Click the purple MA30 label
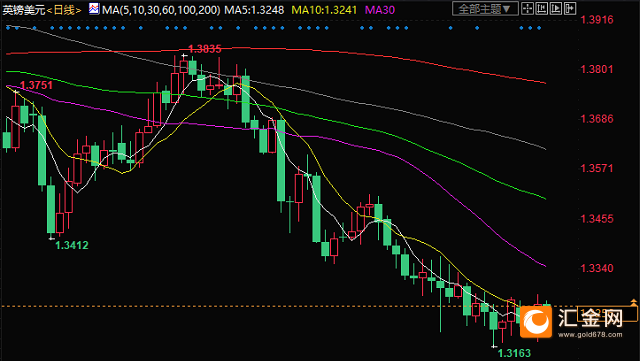Screen dimensions: 640x361 point(380,10)
